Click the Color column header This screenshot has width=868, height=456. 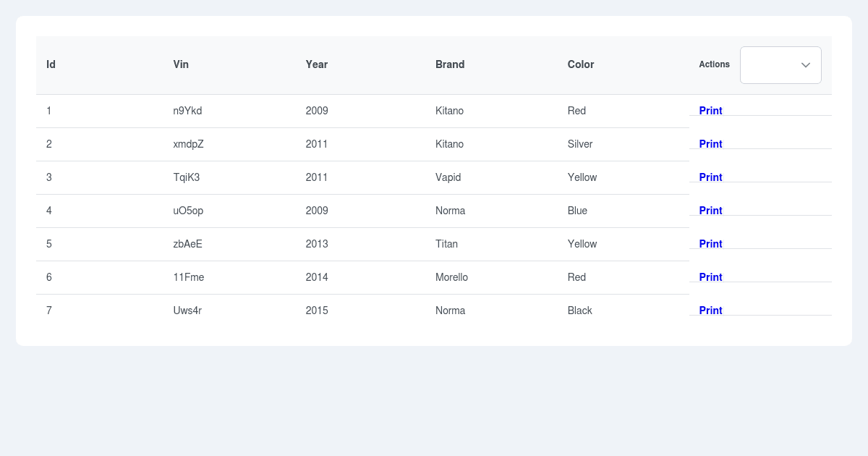(581, 64)
